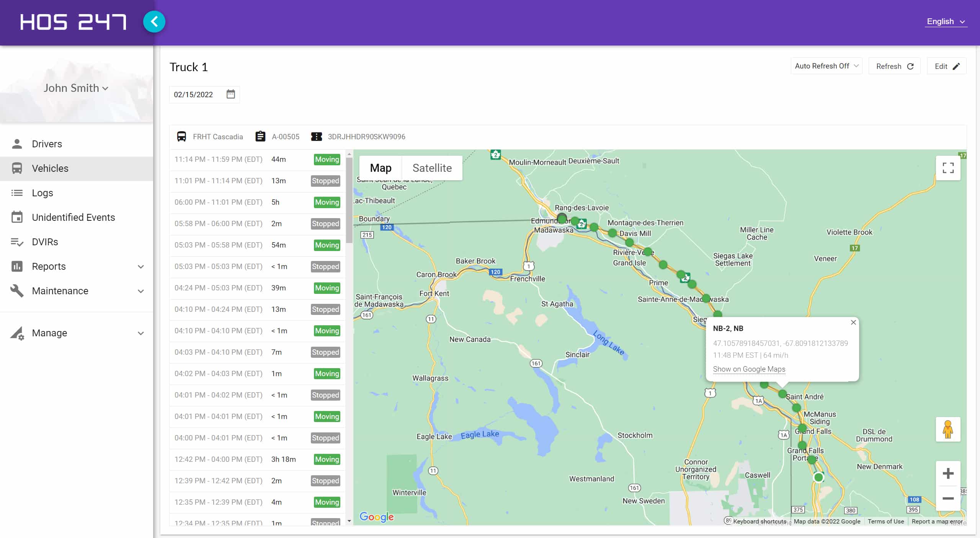Select the 12:42 PM - 04:00 PM row

(x=257, y=460)
